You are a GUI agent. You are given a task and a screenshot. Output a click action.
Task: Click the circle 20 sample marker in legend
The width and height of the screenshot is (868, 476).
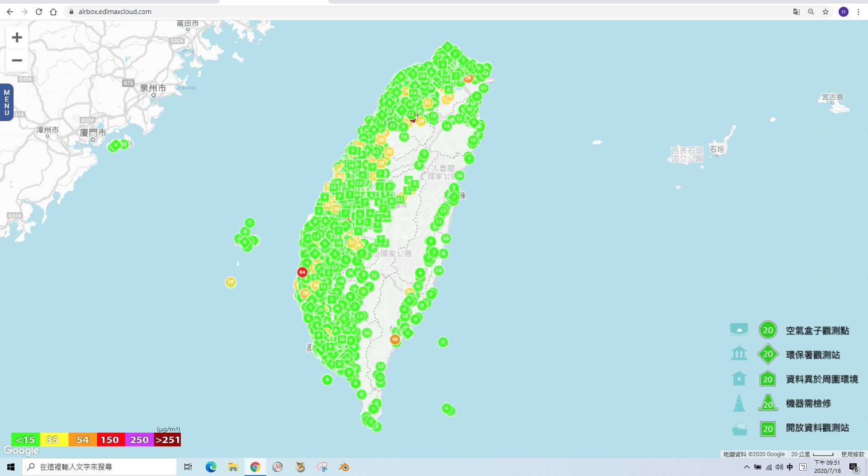pyautogui.click(x=768, y=330)
